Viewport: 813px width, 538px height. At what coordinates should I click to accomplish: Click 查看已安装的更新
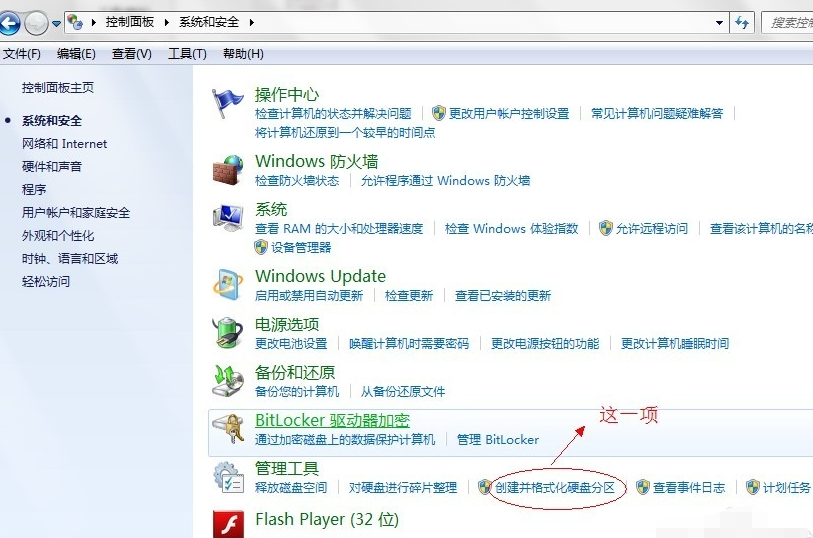502,295
